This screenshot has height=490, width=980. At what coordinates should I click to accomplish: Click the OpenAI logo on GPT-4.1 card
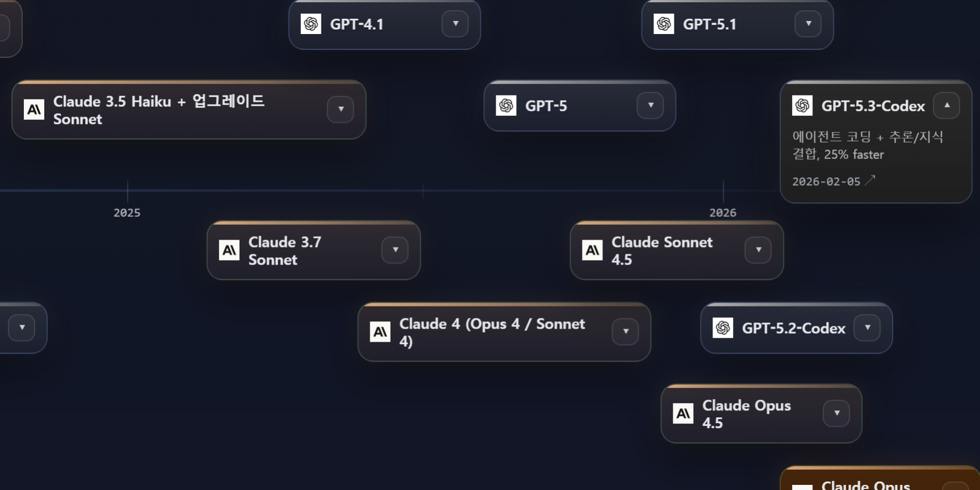pyautogui.click(x=311, y=24)
